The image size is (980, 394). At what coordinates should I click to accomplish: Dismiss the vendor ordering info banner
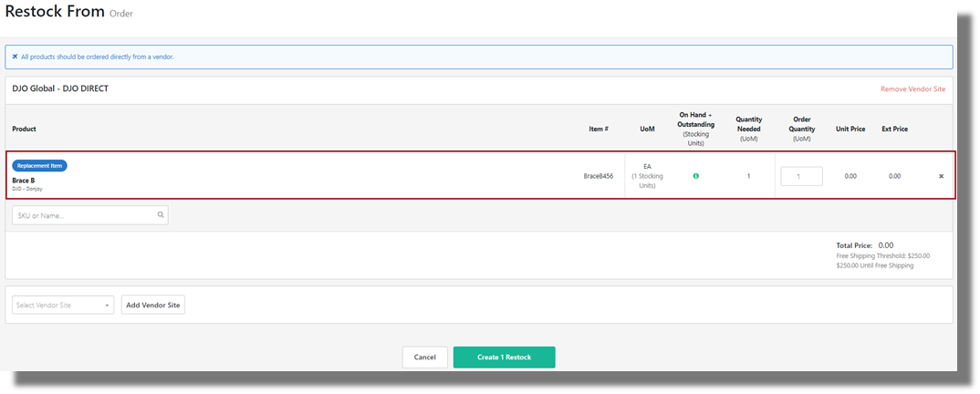point(15,57)
